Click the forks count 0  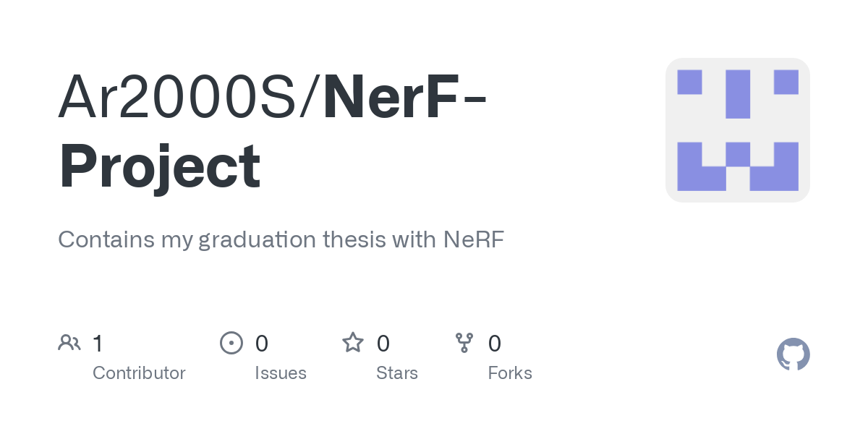tap(495, 343)
